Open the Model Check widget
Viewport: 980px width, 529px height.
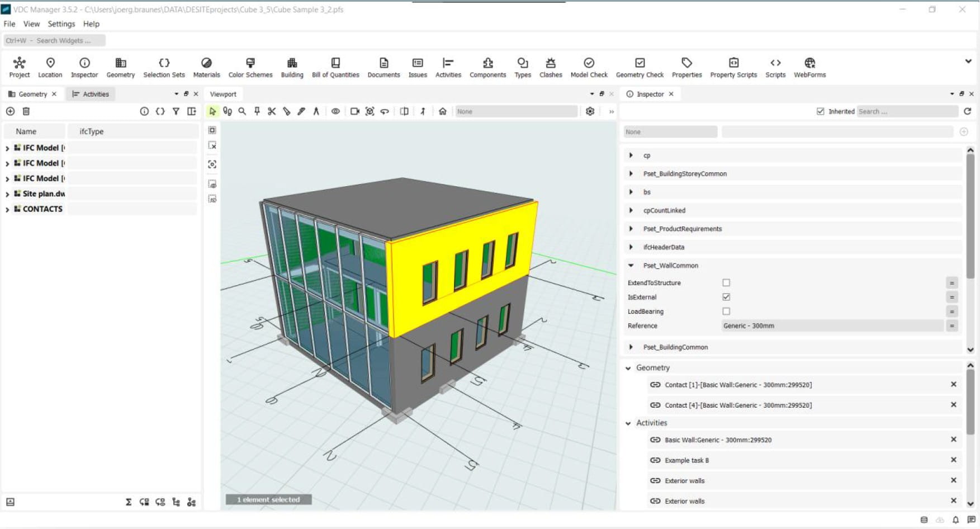tap(589, 67)
